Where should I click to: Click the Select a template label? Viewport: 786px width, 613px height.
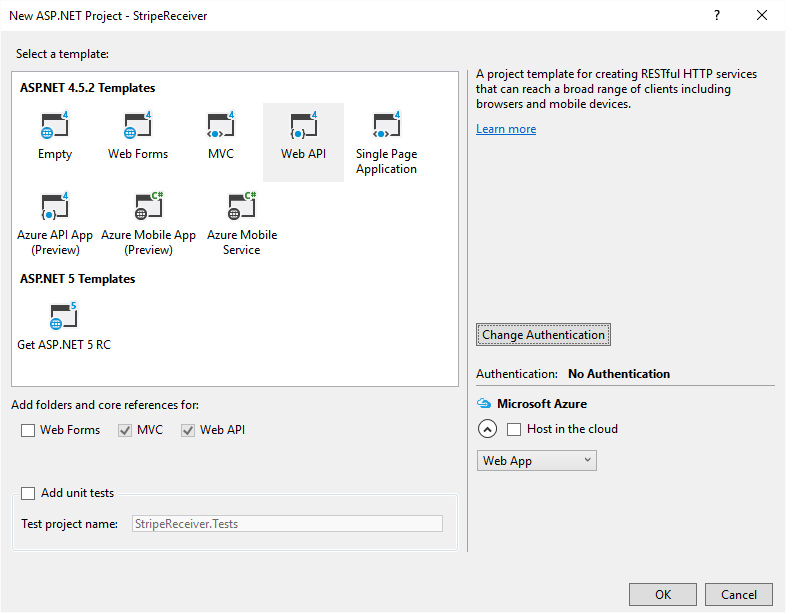pos(62,54)
